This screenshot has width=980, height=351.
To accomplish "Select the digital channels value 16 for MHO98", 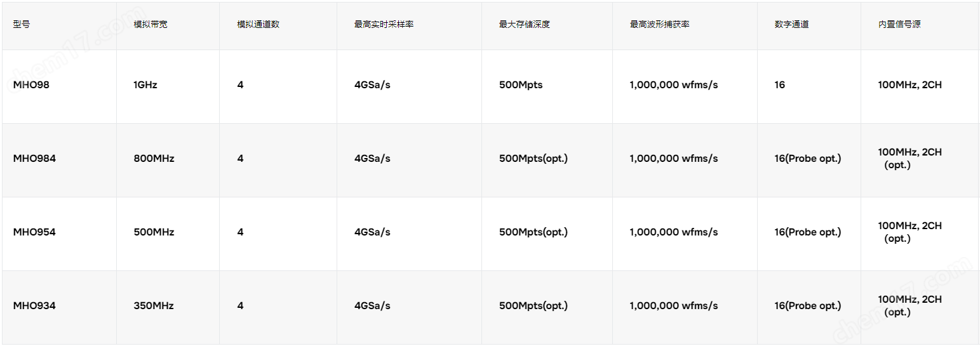I will coord(779,85).
